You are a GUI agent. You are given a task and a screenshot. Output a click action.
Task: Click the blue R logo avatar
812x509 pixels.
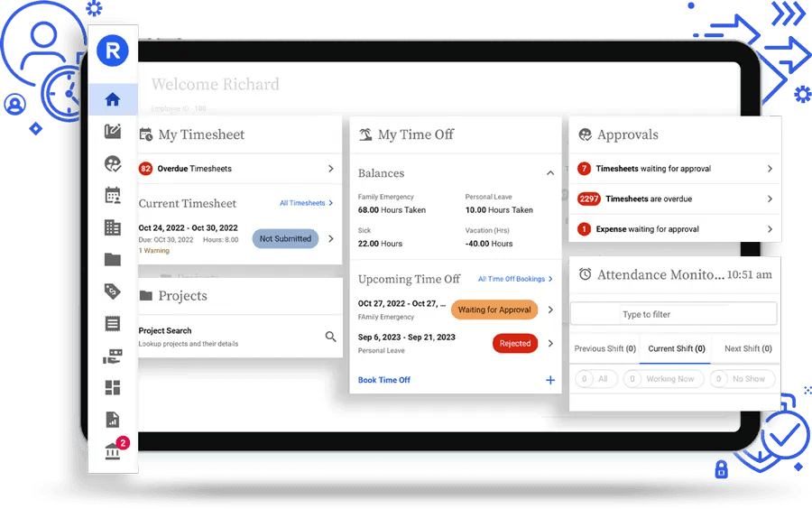[x=113, y=51]
